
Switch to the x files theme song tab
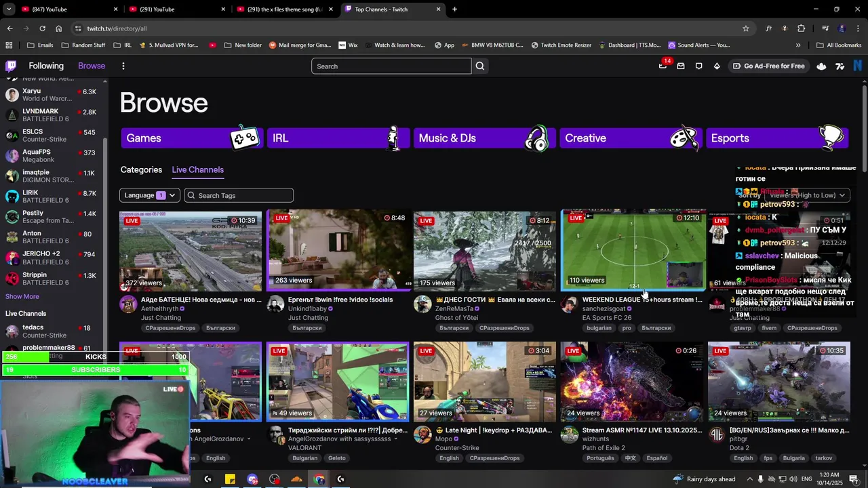tap(285, 9)
